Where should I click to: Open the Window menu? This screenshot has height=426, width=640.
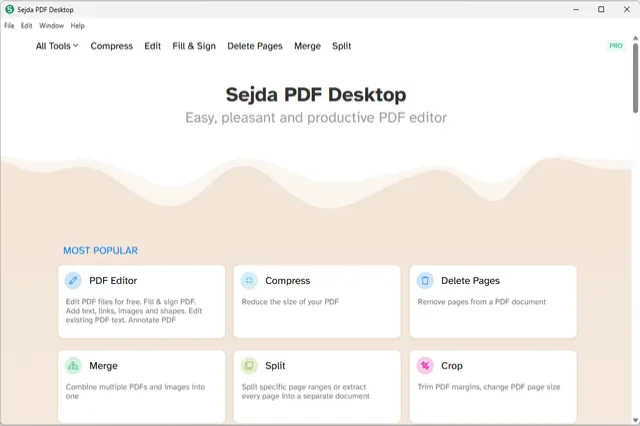51,26
